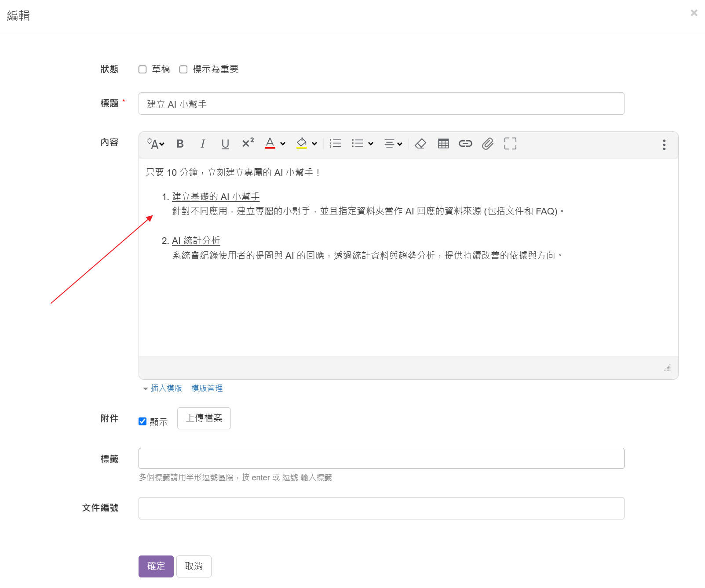Screen dimensions: 705x588
Task: Click the 標籤 tags input field
Action: (381, 458)
